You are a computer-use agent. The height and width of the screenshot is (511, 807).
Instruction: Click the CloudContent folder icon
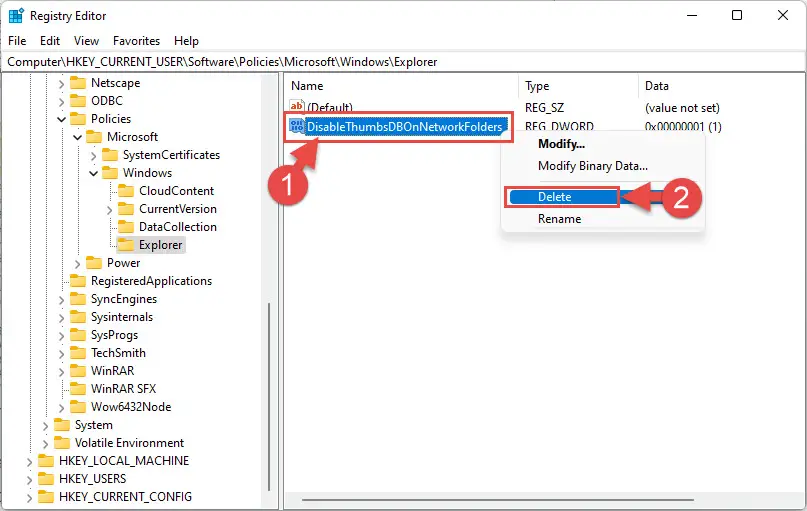(126, 191)
